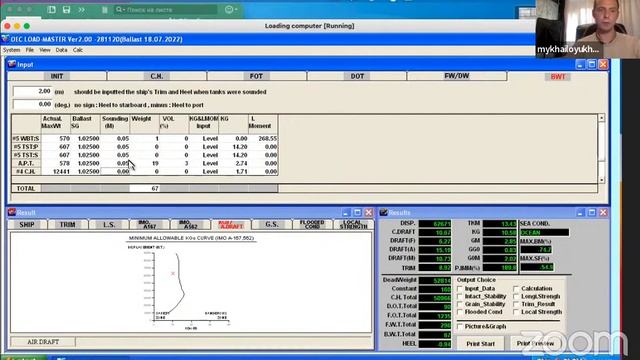The width and height of the screenshot is (640, 360).
Task: Open the L.S. result tab
Action: (109, 224)
